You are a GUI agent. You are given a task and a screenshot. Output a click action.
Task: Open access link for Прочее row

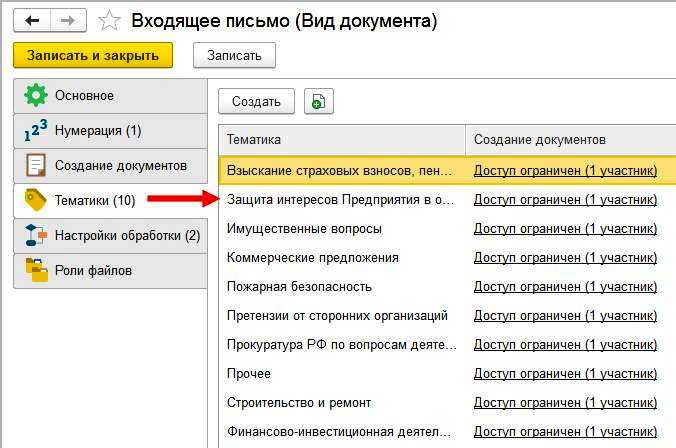[565, 374]
